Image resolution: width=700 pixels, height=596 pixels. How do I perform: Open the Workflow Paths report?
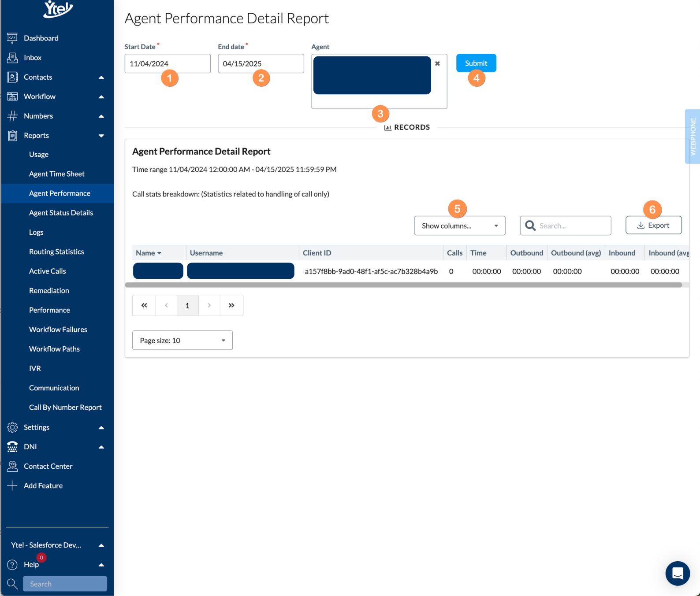(x=54, y=349)
